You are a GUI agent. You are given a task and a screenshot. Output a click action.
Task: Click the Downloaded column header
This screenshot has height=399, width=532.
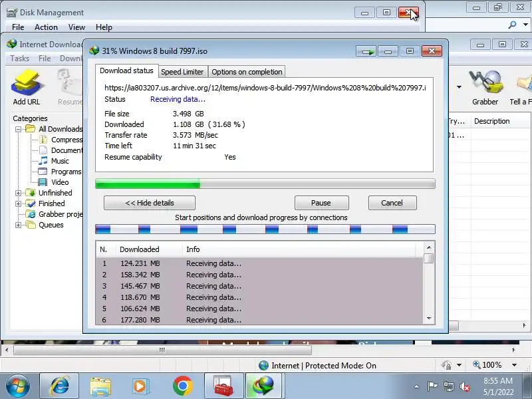[148, 249]
